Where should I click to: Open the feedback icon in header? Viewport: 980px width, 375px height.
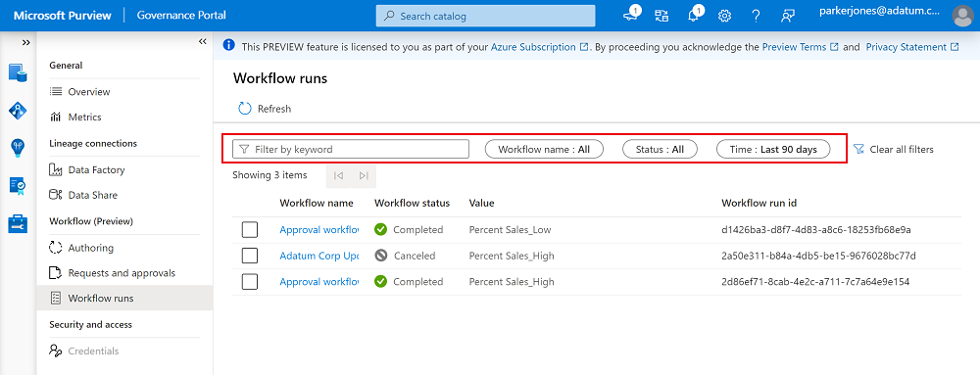(788, 17)
